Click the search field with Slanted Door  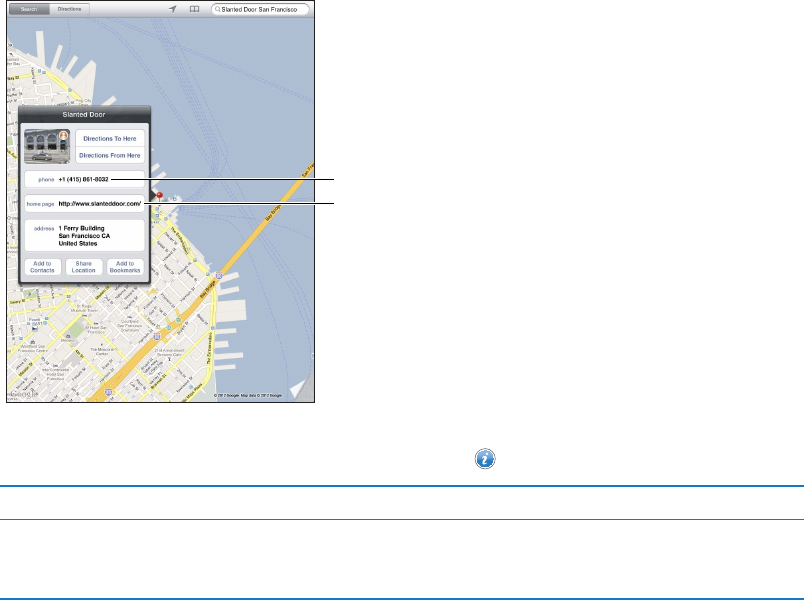[260, 9]
